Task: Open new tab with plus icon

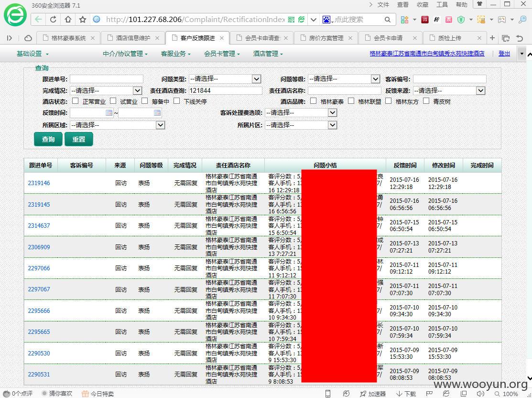Action: tap(492, 38)
